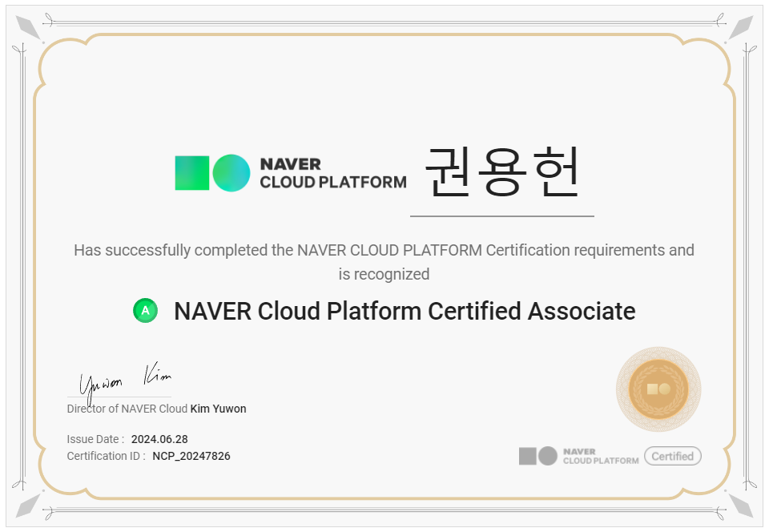Click the green 'A' associate badge icon
This screenshot has height=532, width=769.
point(145,311)
